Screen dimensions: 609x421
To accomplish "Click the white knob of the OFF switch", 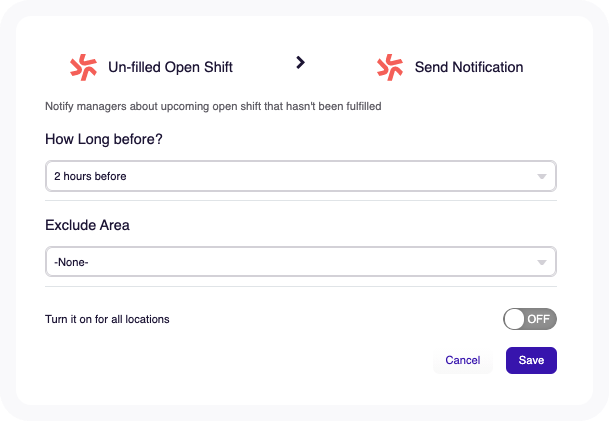I will 514,319.
